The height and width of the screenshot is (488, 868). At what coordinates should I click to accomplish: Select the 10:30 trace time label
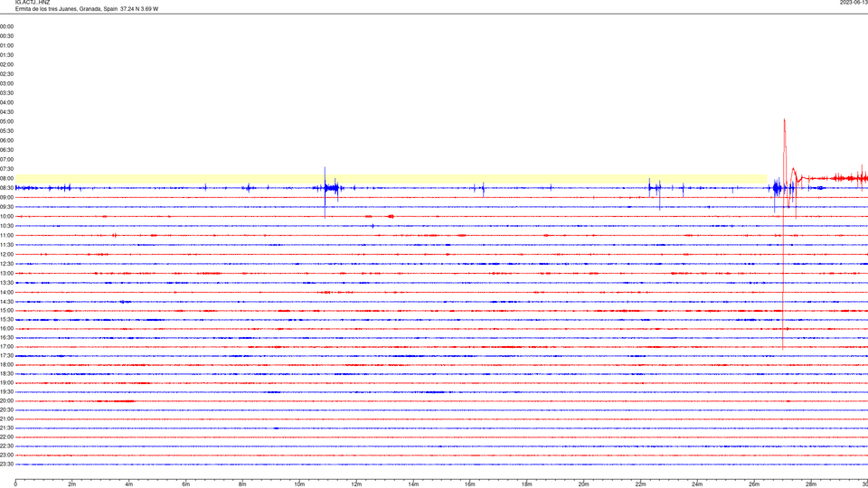pos(6,226)
